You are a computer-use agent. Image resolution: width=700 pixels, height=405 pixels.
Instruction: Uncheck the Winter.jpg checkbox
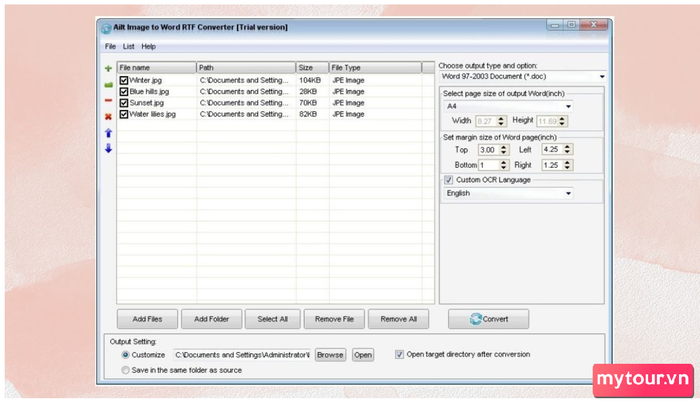point(124,80)
